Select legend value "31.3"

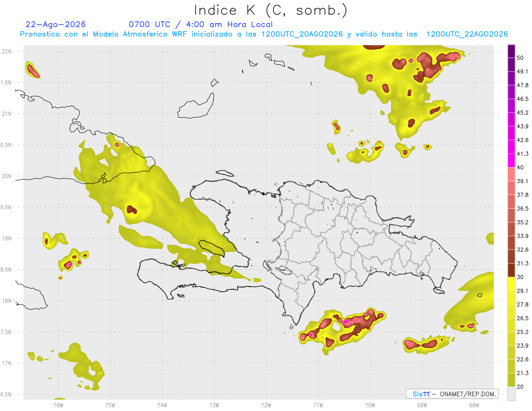[523, 263]
